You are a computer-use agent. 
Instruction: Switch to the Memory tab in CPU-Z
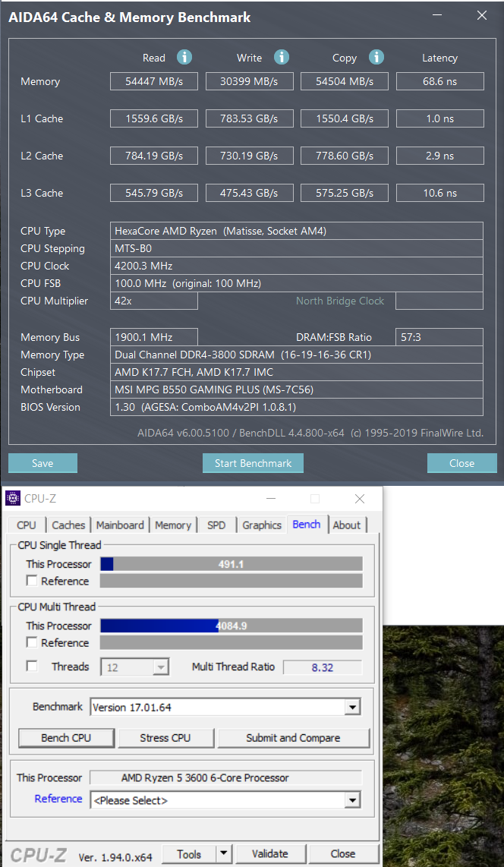[x=173, y=525]
